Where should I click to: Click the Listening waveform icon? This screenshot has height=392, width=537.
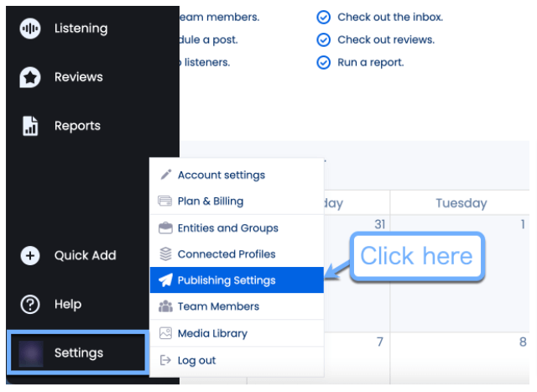pos(30,29)
